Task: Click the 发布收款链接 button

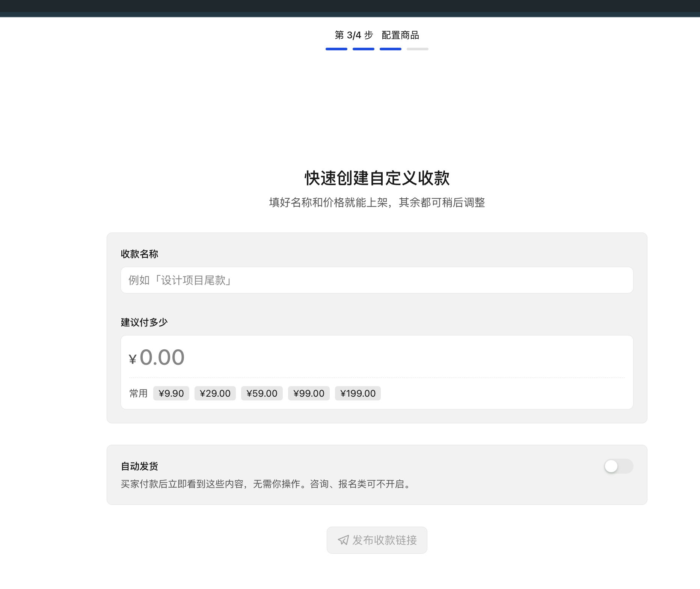Action: pos(377,540)
